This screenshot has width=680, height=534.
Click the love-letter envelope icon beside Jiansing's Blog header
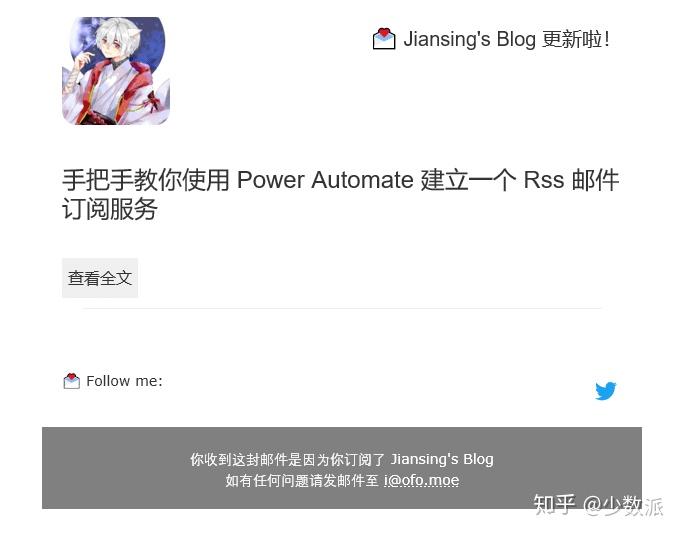[x=384, y=39]
